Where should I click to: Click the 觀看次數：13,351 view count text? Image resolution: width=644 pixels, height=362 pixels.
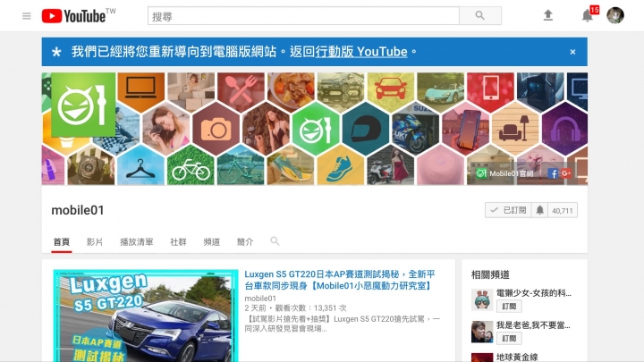310,307
